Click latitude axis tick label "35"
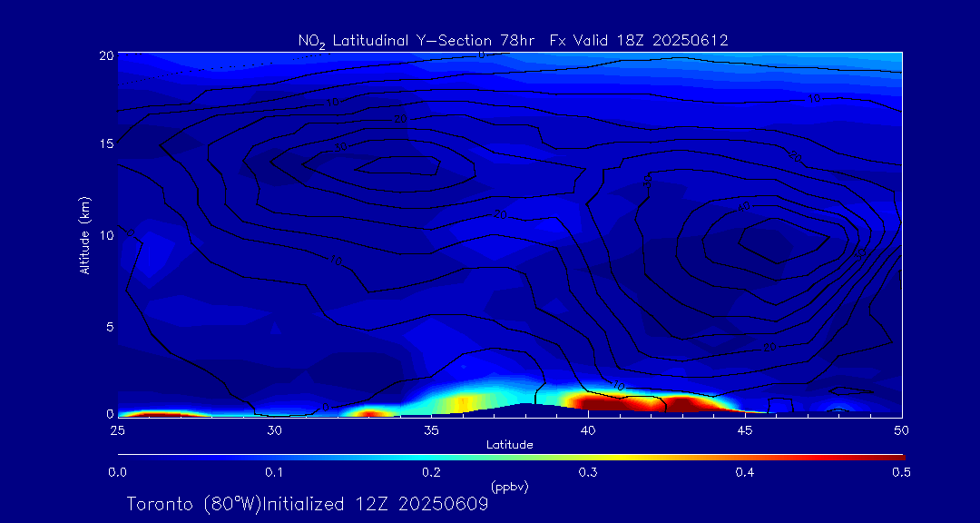980x523 pixels. [431, 429]
